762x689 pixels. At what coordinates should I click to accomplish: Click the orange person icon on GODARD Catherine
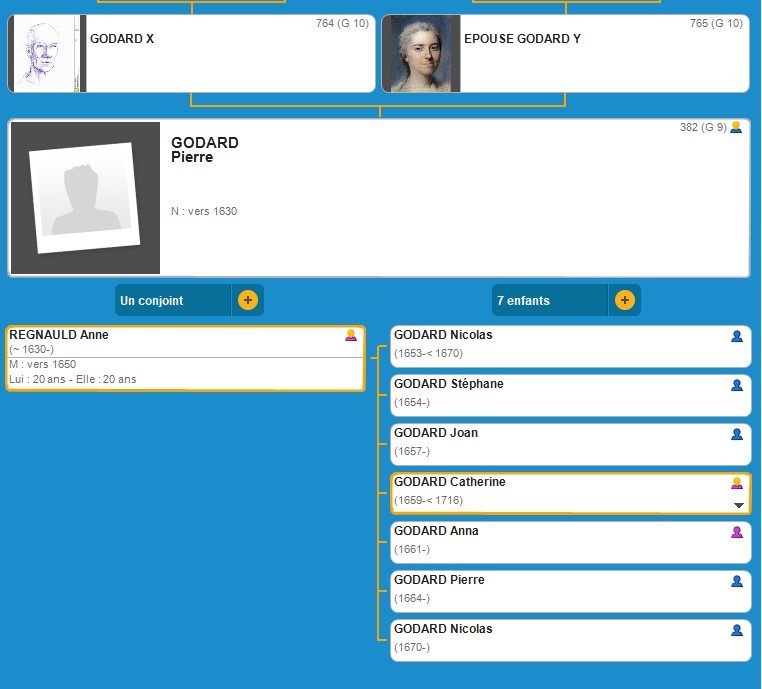coord(737,483)
